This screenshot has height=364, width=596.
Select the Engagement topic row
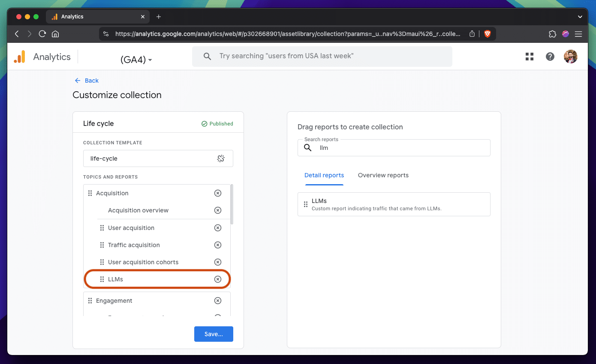157,301
